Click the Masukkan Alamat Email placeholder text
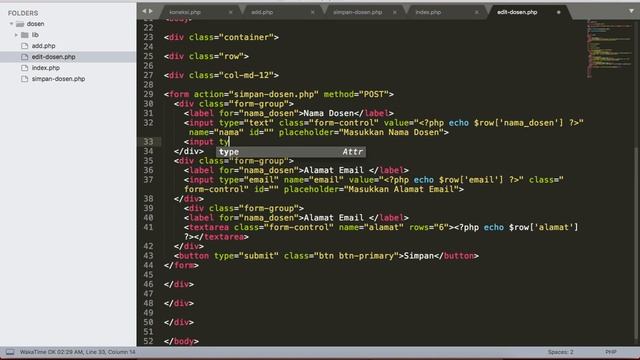Screen dimensions: 640x360 402,189
